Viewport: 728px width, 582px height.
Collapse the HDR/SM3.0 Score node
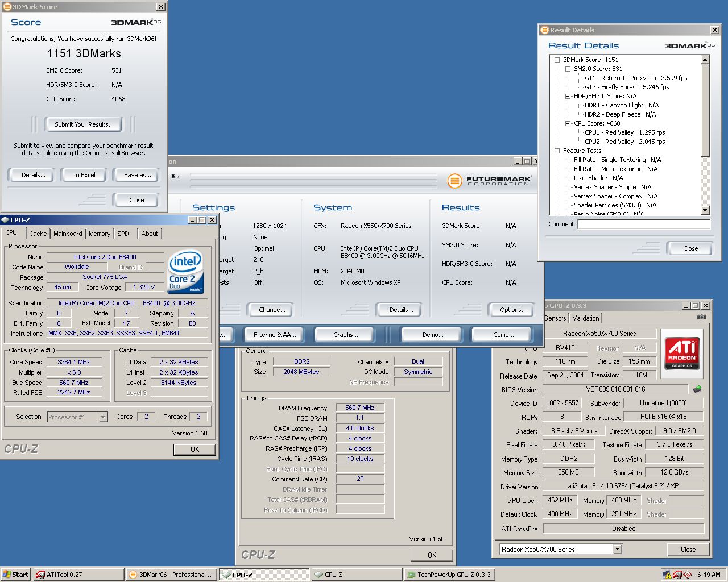point(568,96)
